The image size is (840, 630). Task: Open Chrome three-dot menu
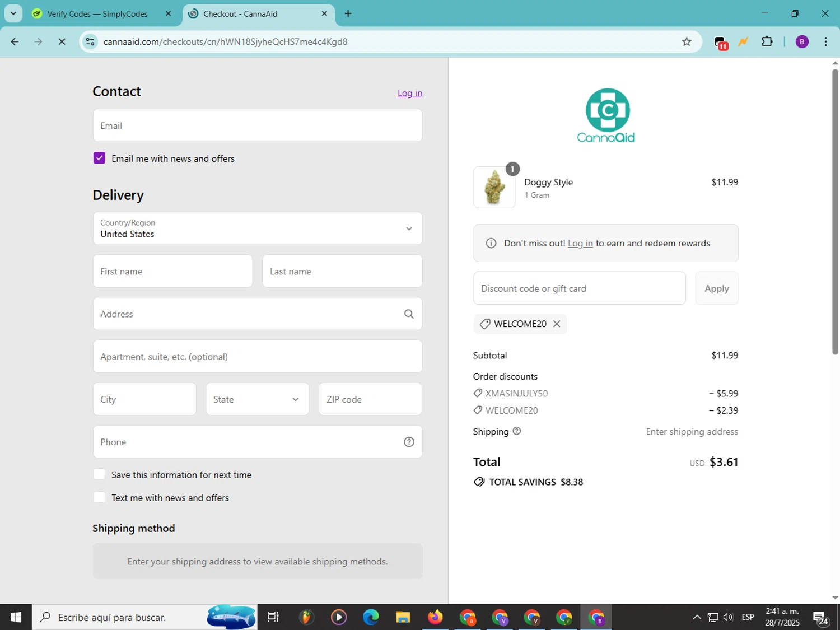pyautogui.click(x=826, y=41)
